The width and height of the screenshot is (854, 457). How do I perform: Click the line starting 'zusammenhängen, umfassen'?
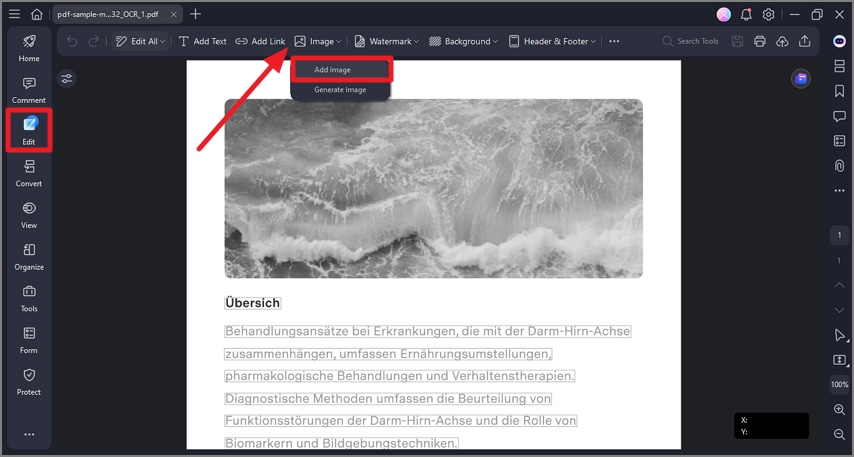tap(388, 354)
